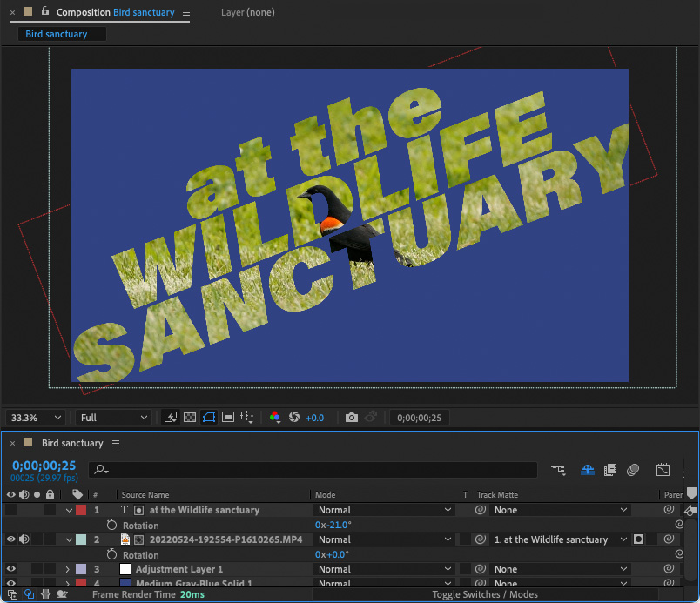Take a snapshot with the camera icon
The height and width of the screenshot is (603, 700).
tap(352, 418)
